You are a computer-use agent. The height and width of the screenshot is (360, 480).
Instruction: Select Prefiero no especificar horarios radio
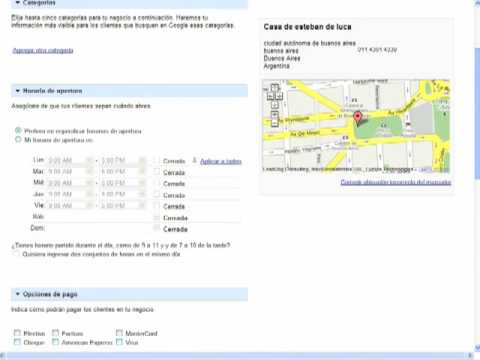[x=18, y=130]
